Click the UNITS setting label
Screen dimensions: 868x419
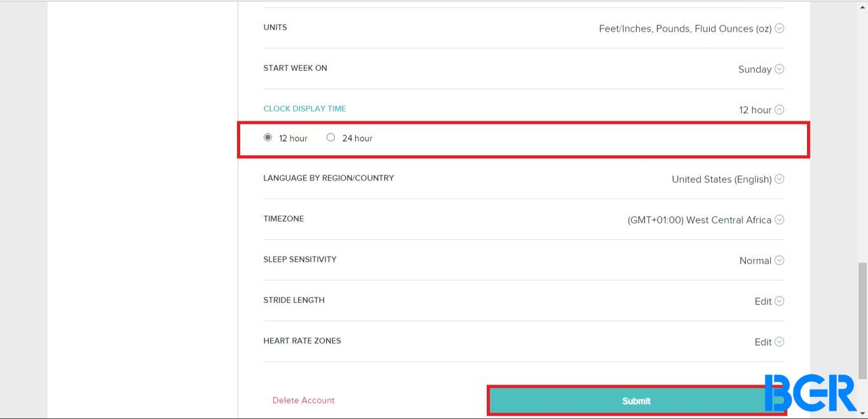click(275, 27)
